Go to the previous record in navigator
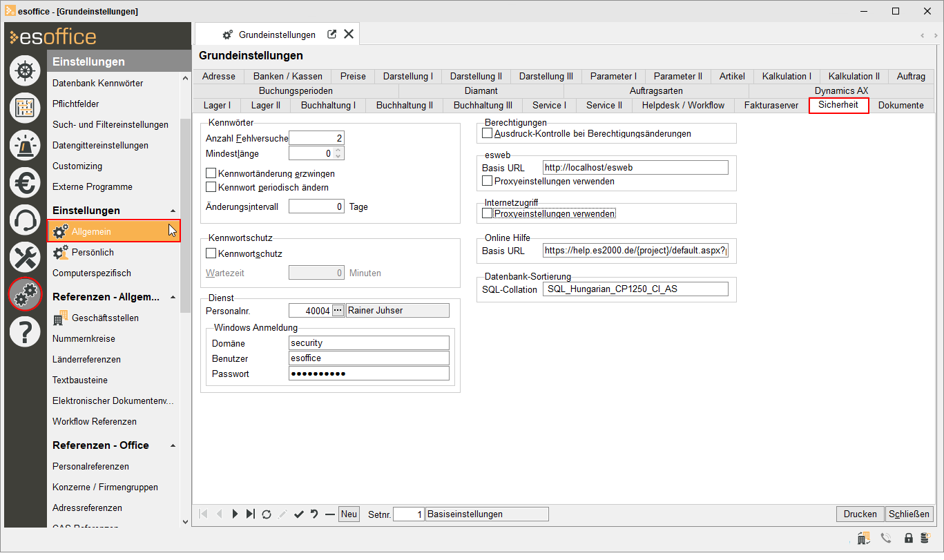Screen dimensions: 944x560 click(x=219, y=514)
